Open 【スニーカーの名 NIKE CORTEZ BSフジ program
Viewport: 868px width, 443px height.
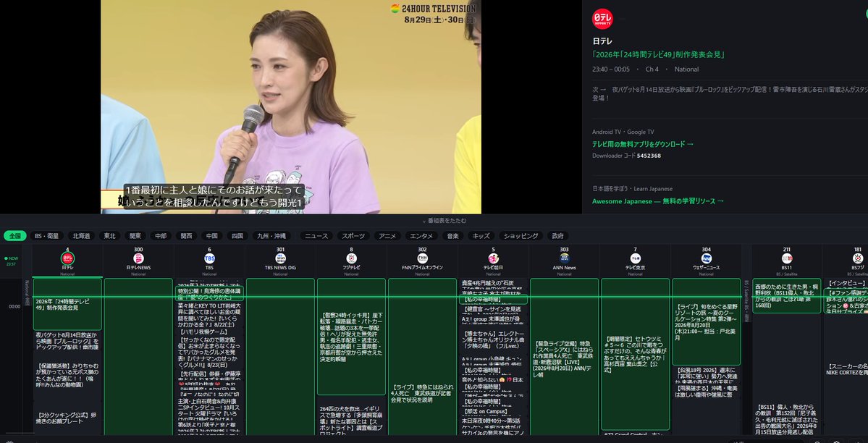click(x=846, y=369)
